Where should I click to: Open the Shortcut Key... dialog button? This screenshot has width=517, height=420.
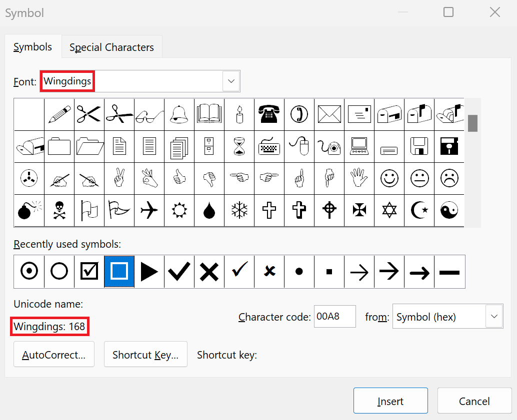[x=145, y=355]
